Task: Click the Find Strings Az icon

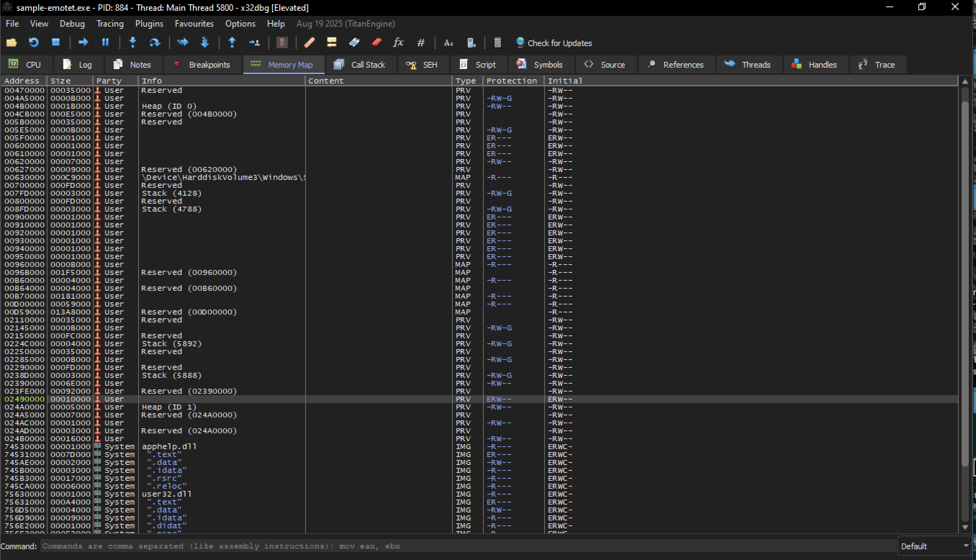Action: pyautogui.click(x=448, y=42)
